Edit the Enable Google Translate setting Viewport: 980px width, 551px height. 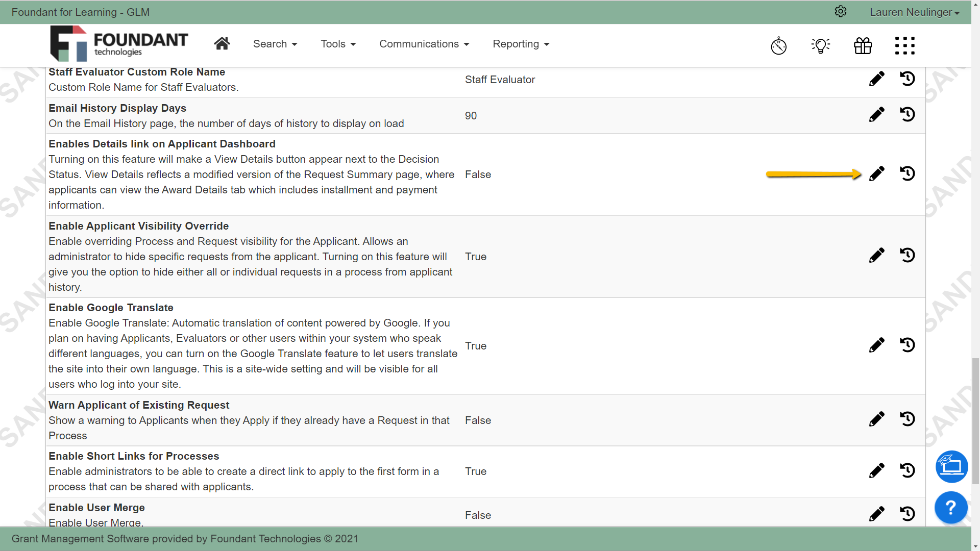pos(876,345)
